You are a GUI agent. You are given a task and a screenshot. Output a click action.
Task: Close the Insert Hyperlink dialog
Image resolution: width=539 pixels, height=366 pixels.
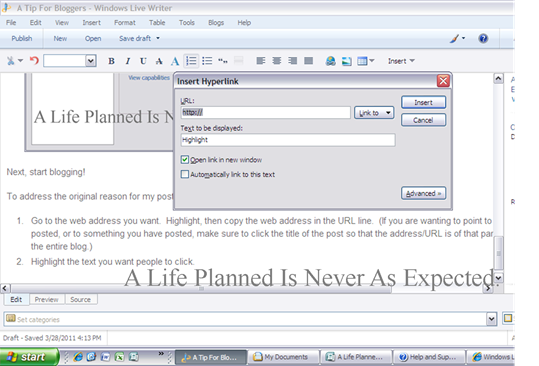[443, 81]
